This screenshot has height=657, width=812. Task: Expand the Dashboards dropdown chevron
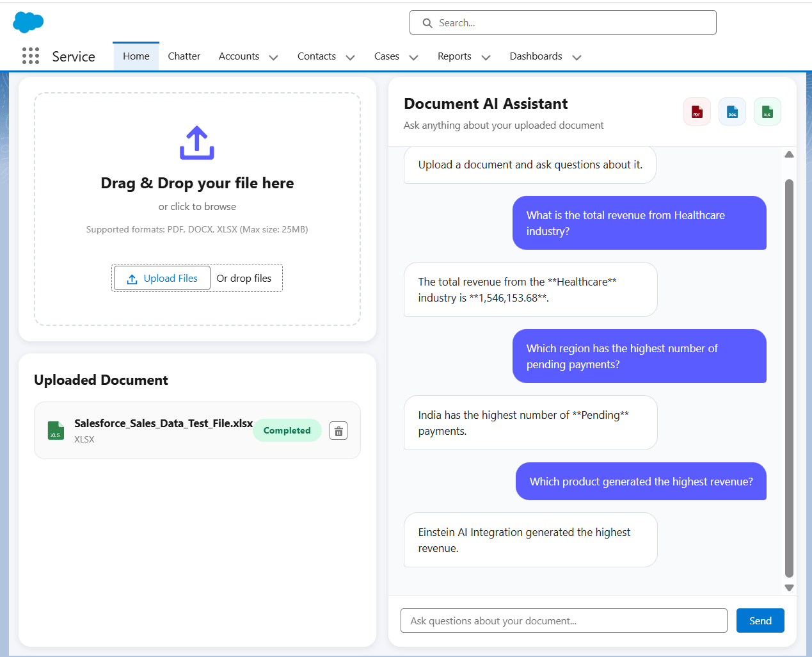(577, 57)
